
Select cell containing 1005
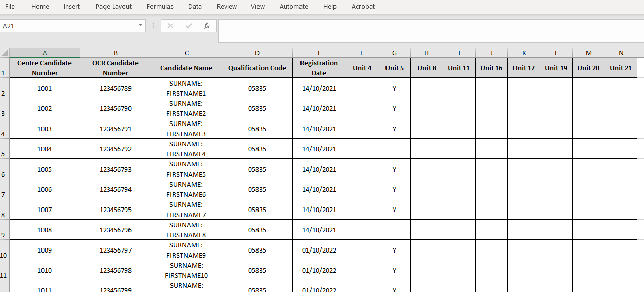(x=45, y=169)
